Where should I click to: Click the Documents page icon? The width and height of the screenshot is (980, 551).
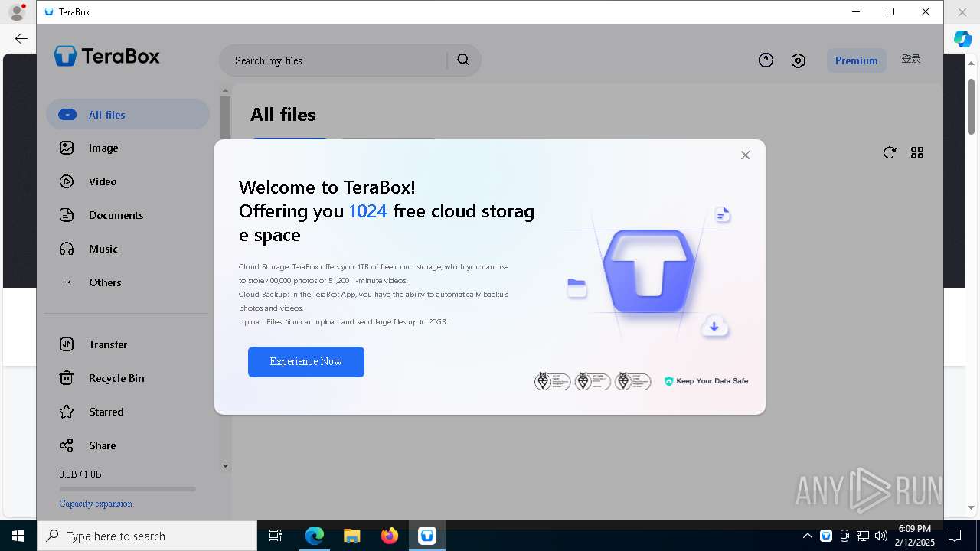pos(67,215)
